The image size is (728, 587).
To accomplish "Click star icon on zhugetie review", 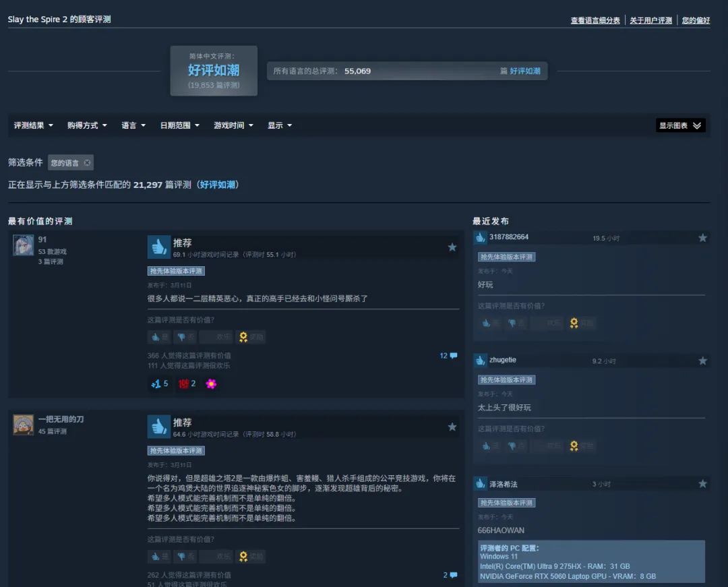I will (703, 361).
